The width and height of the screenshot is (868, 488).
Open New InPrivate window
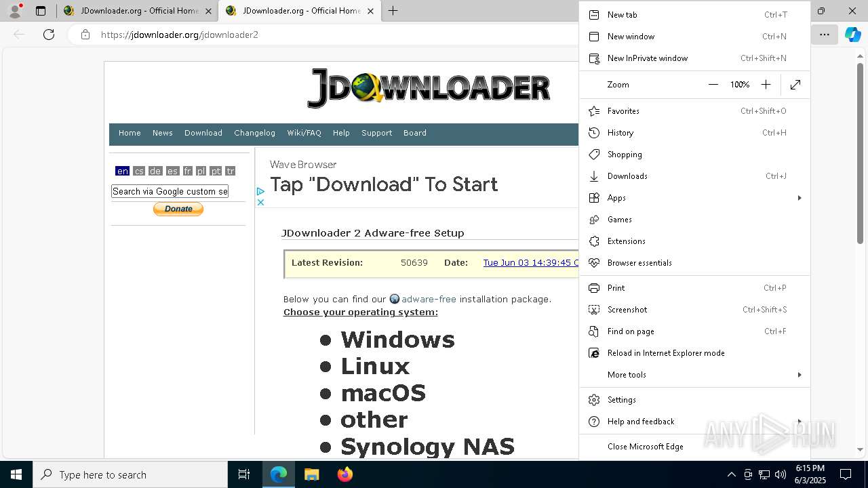[694, 58]
